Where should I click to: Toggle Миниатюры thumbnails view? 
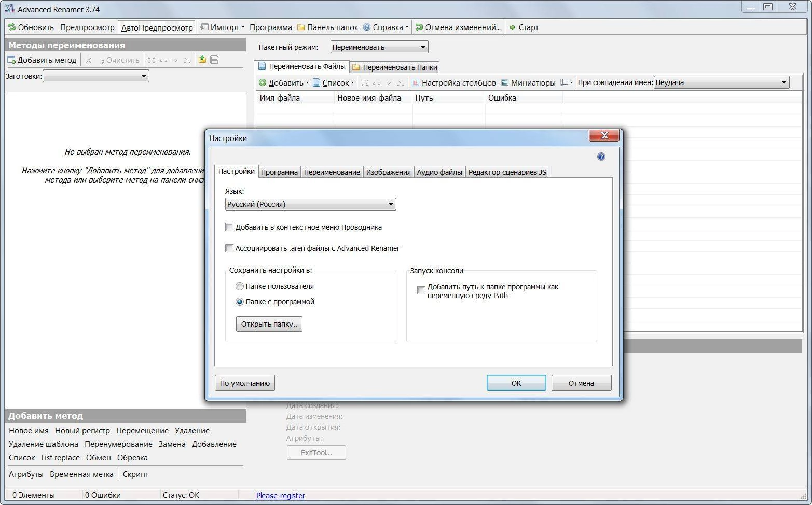pyautogui.click(x=528, y=82)
